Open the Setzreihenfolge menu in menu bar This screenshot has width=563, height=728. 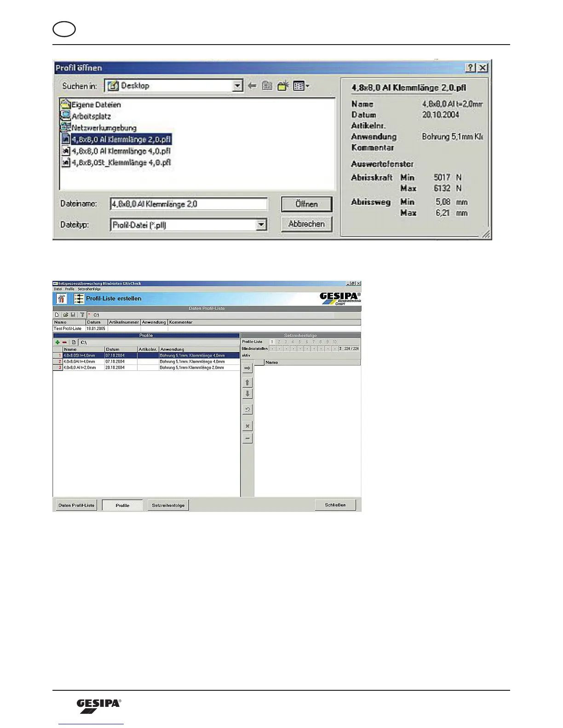[x=89, y=289]
